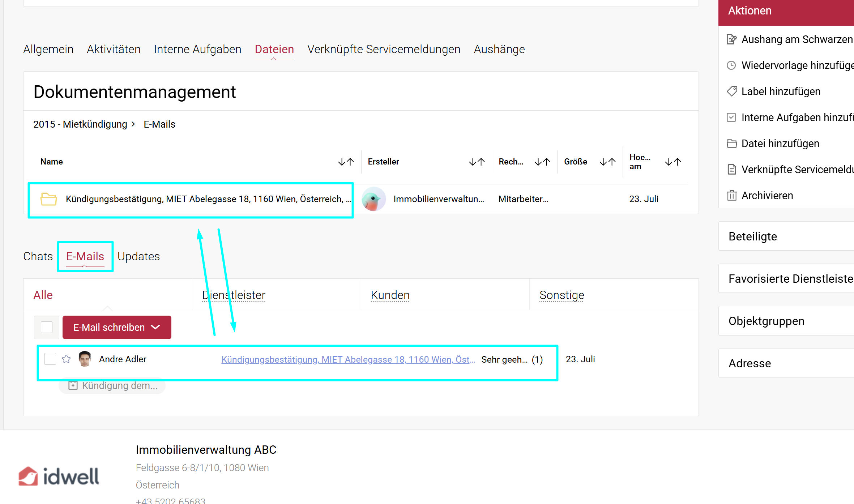Open the Kündigungsbestätigung folder icon
Image resolution: width=854 pixels, height=504 pixels.
click(49, 199)
